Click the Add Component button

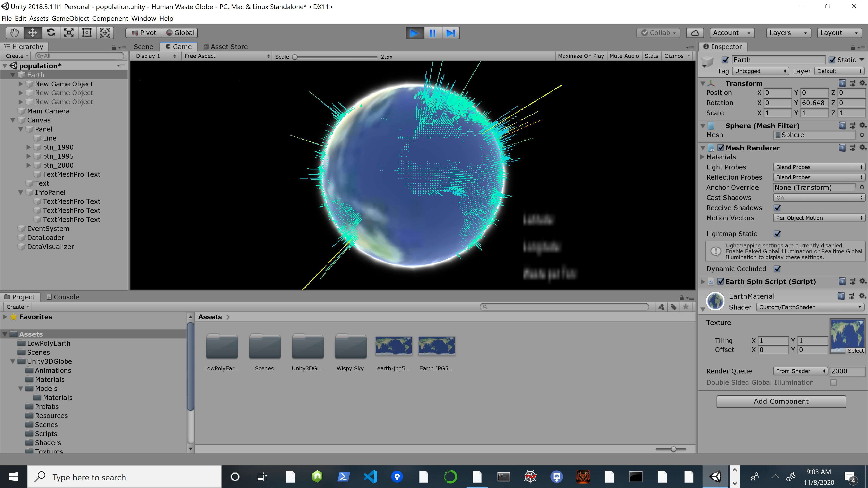coord(781,401)
